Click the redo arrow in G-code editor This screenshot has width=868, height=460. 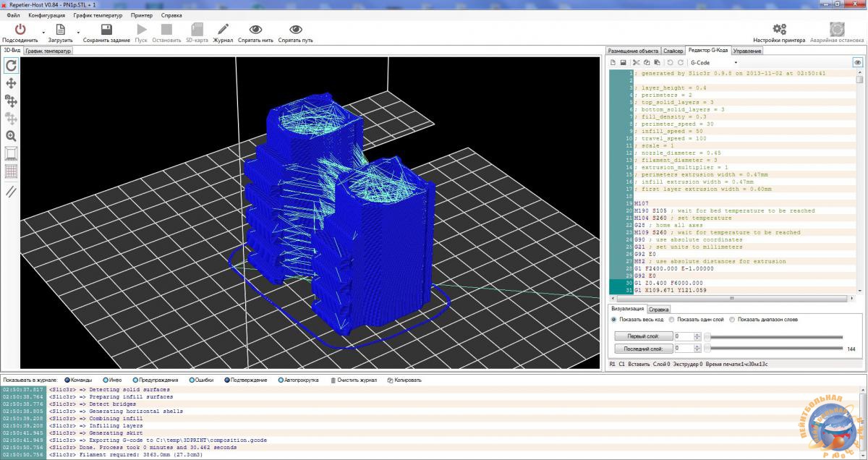(680, 63)
